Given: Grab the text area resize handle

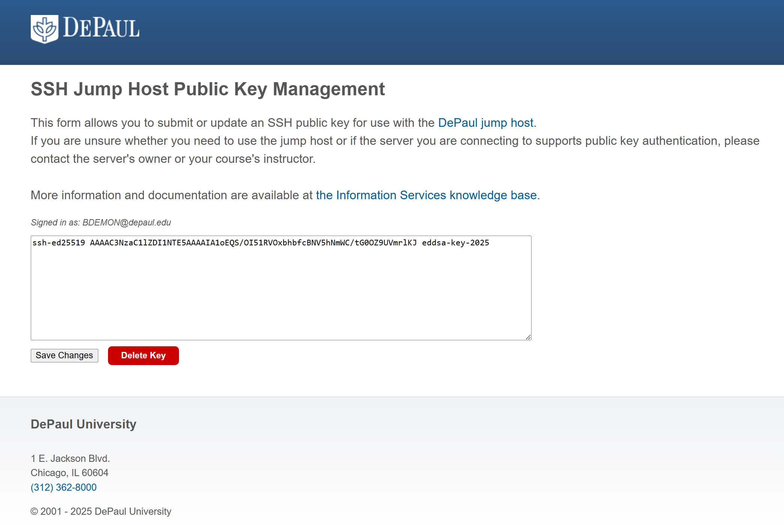Looking at the screenshot, I should pos(528,337).
